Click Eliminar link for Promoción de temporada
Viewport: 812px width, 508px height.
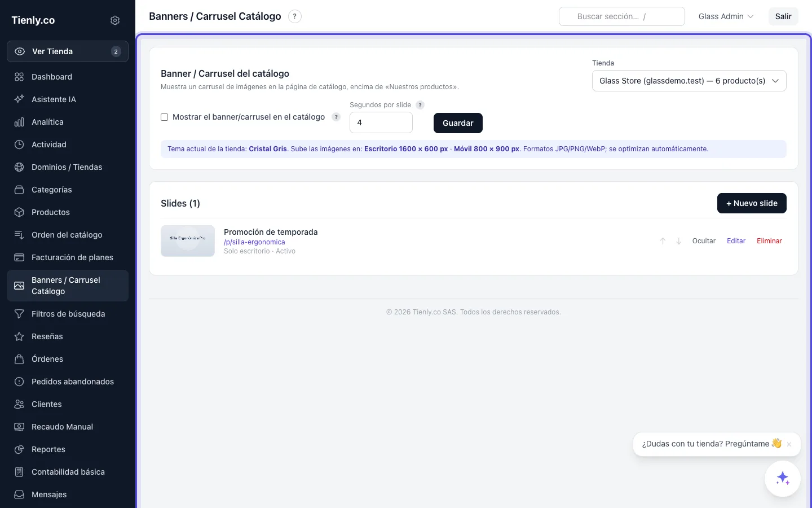pyautogui.click(x=769, y=241)
